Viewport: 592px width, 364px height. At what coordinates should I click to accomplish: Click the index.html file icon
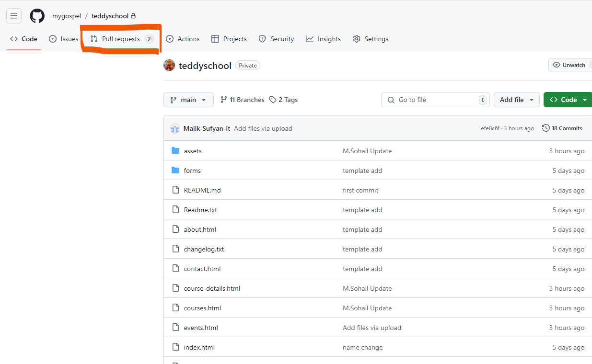pyautogui.click(x=175, y=347)
